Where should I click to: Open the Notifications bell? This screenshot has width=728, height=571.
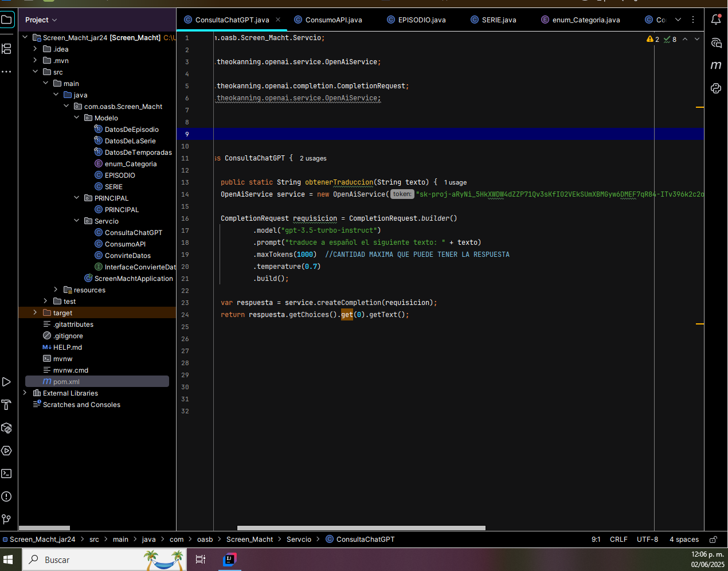[x=716, y=19]
